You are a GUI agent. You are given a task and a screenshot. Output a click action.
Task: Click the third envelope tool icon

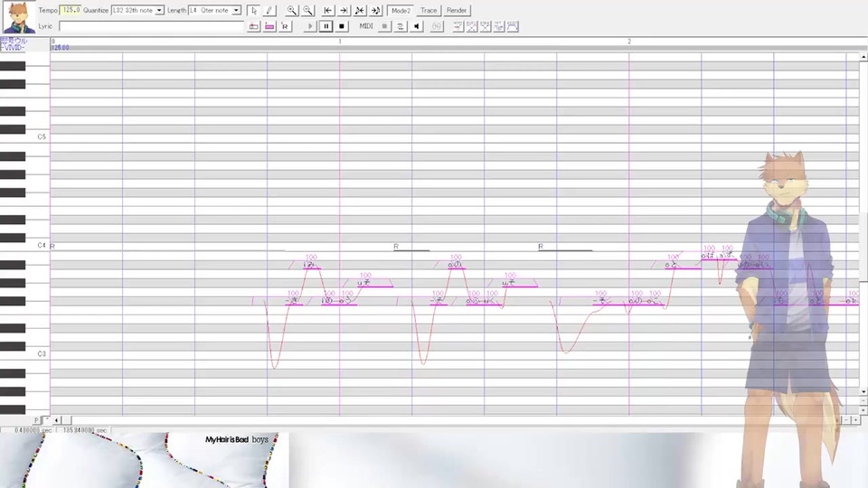(x=486, y=26)
